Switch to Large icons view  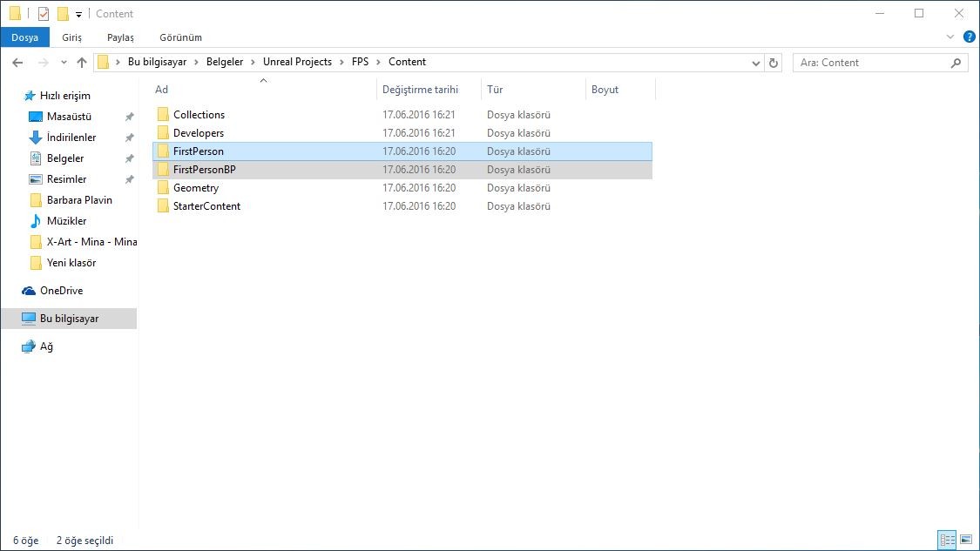click(966, 539)
